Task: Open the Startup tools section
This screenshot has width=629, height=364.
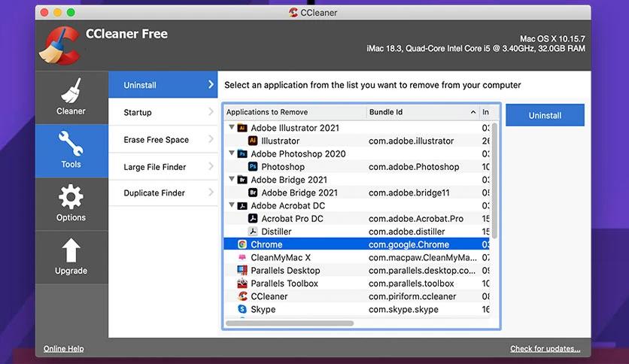Action: coord(163,113)
